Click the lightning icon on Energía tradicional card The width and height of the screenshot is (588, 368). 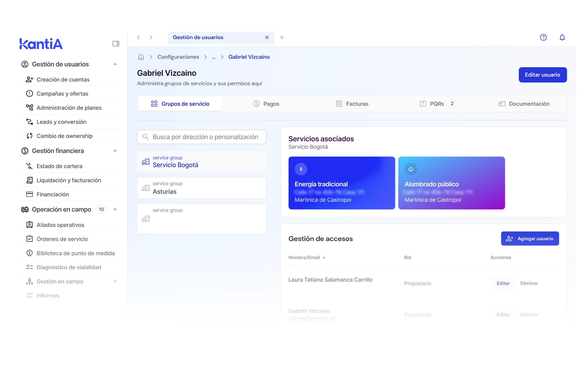[301, 169]
